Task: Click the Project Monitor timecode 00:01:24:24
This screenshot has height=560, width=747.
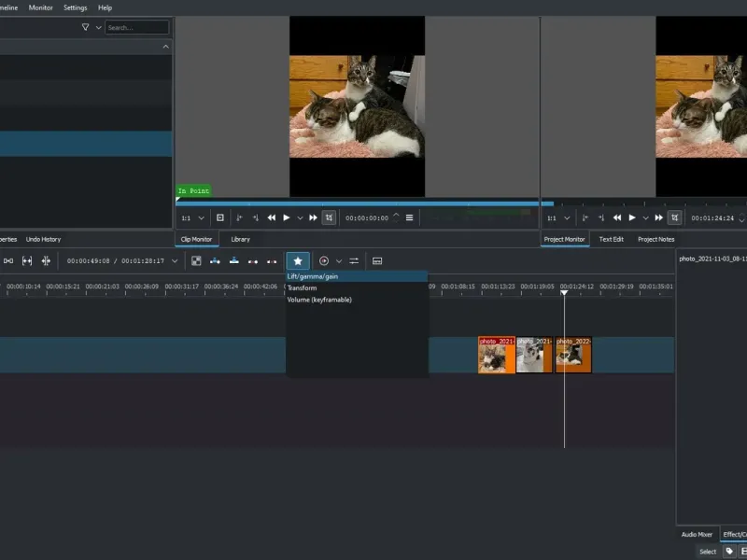Action: click(x=712, y=218)
